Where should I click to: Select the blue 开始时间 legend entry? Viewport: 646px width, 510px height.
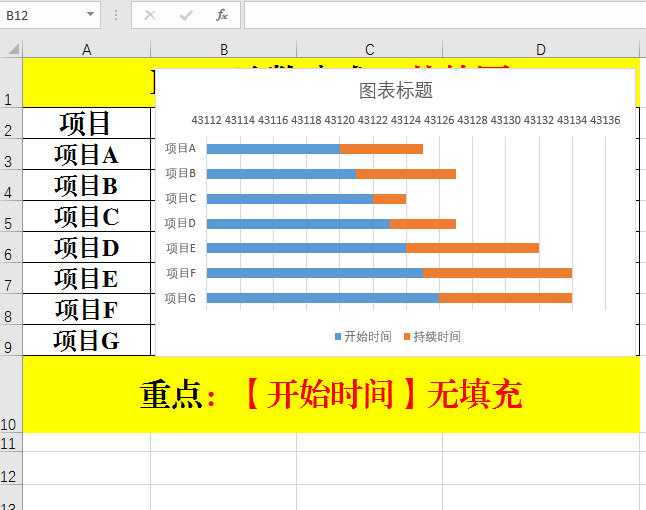[x=363, y=337]
